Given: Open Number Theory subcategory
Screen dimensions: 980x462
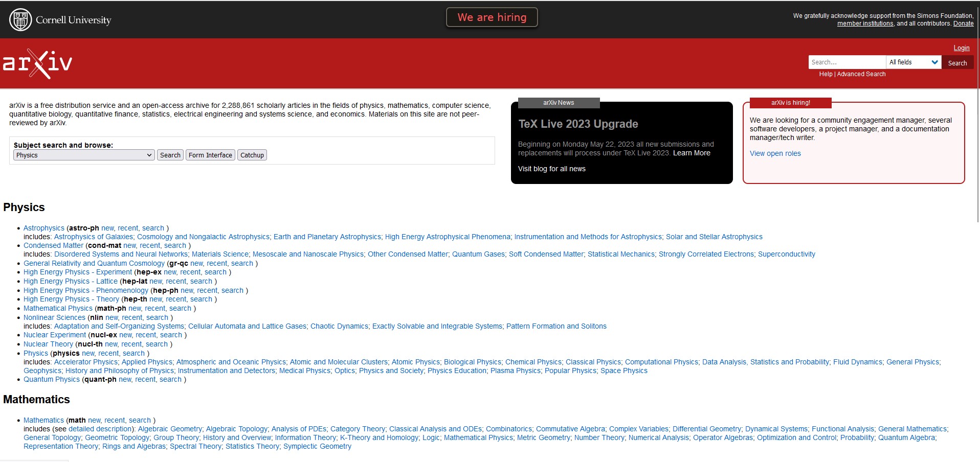Looking at the screenshot, I should [x=599, y=438].
